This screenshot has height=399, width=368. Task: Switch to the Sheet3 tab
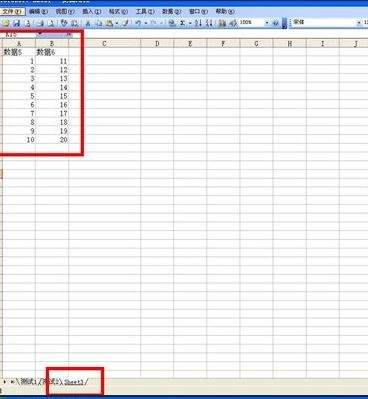tap(74, 382)
